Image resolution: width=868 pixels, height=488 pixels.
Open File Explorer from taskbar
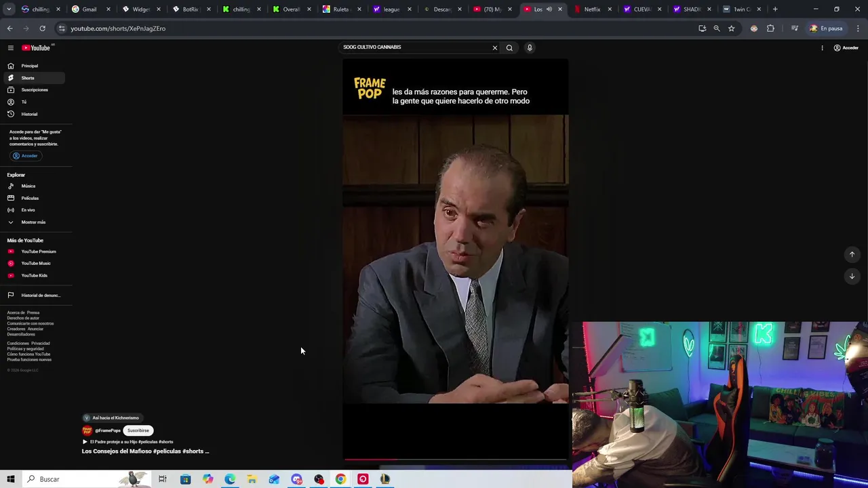[252, 479]
